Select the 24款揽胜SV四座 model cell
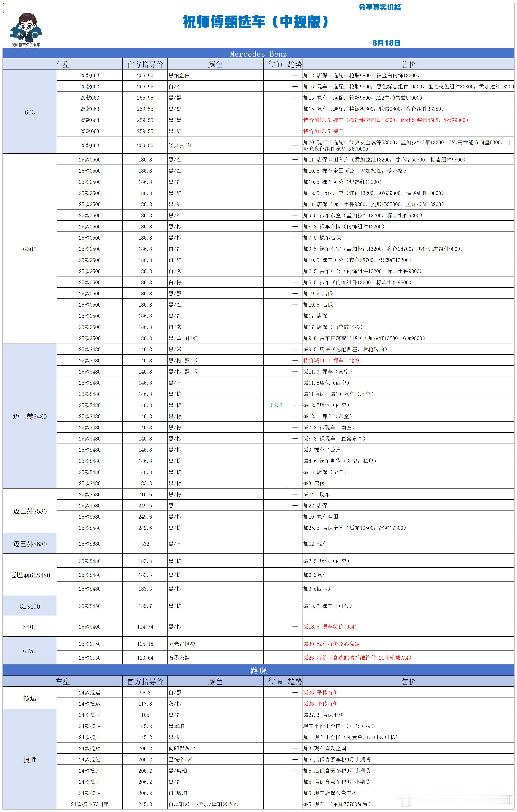This screenshot has height=812, width=517. click(x=90, y=804)
